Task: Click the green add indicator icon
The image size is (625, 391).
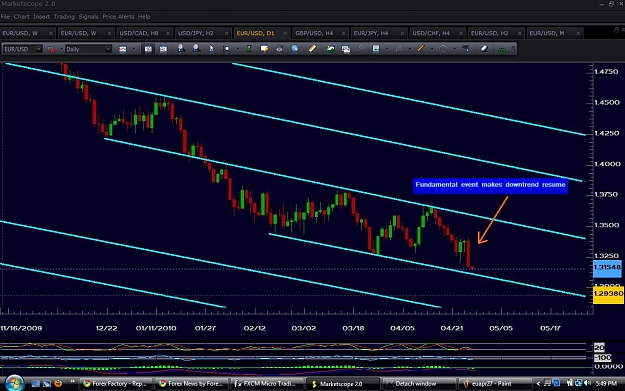Action: (x=330, y=49)
